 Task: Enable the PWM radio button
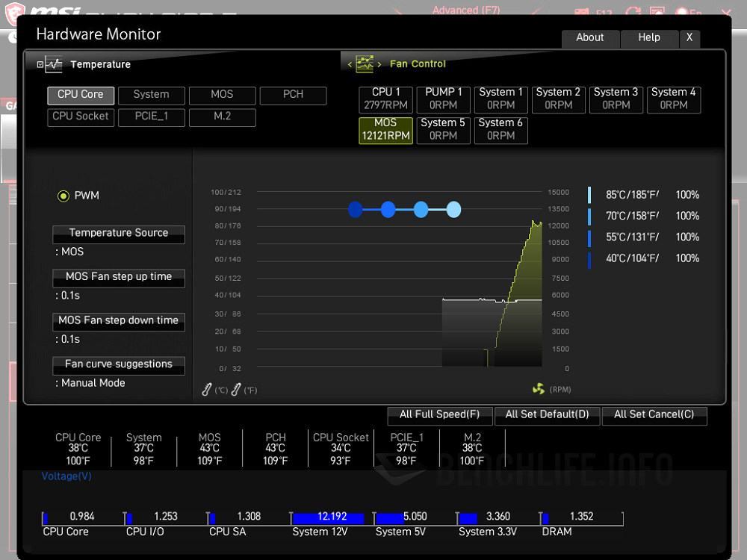tap(63, 196)
